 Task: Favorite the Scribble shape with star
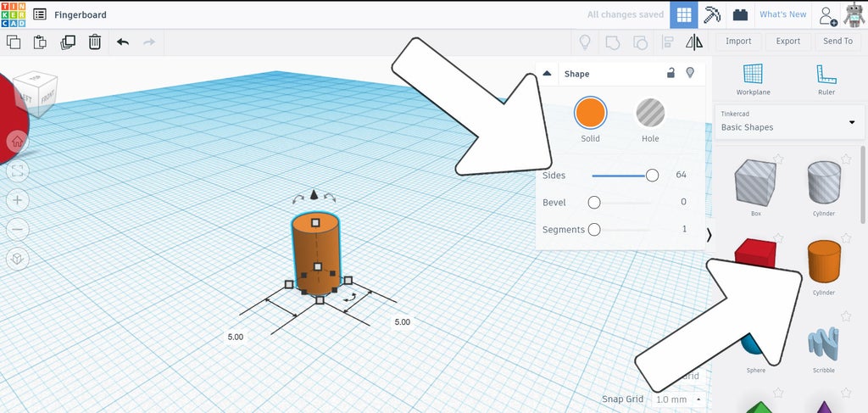[845, 316]
